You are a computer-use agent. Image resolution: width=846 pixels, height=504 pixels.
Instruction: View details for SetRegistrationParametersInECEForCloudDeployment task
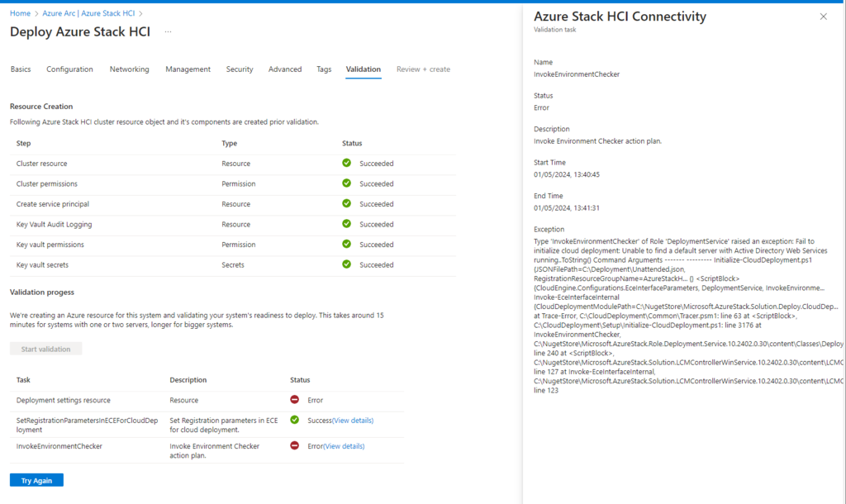tap(353, 421)
